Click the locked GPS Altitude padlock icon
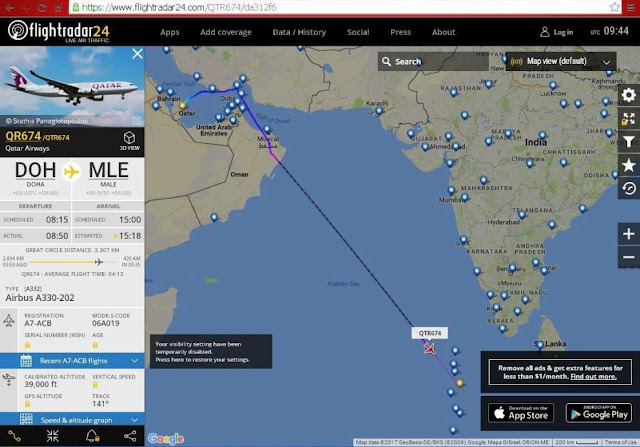Screen dimensions: 640x447 [27, 404]
